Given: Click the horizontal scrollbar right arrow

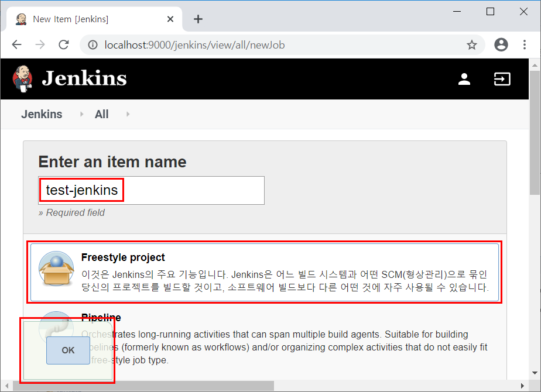Looking at the screenshot, I should [x=522, y=386].
